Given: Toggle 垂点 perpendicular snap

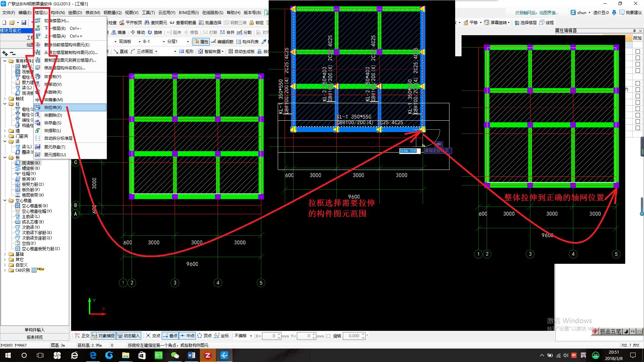Looking at the screenshot, I should pyautogui.click(x=170, y=336).
